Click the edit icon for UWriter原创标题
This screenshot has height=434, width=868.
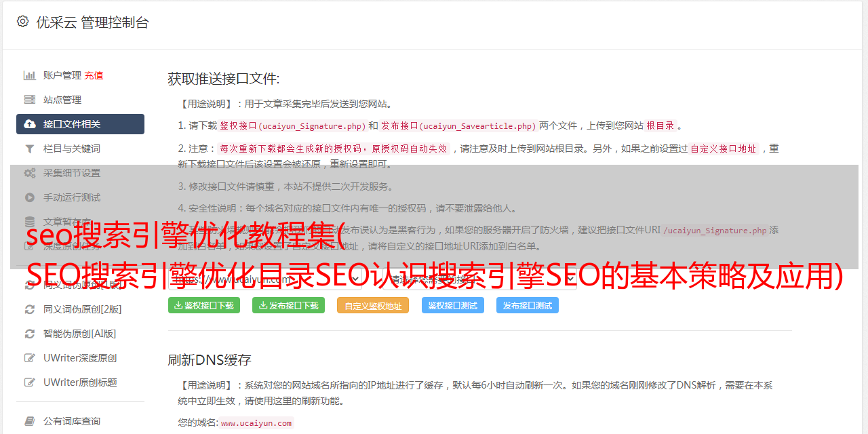pyautogui.click(x=30, y=382)
